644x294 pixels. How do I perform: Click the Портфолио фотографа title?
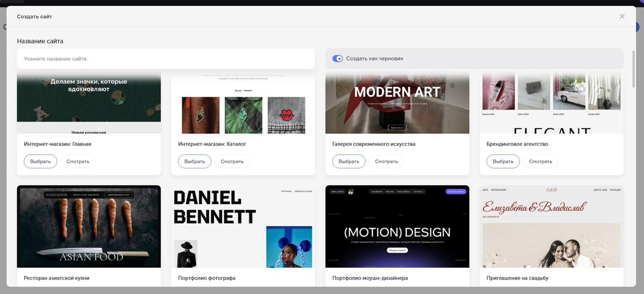[207, 278]
